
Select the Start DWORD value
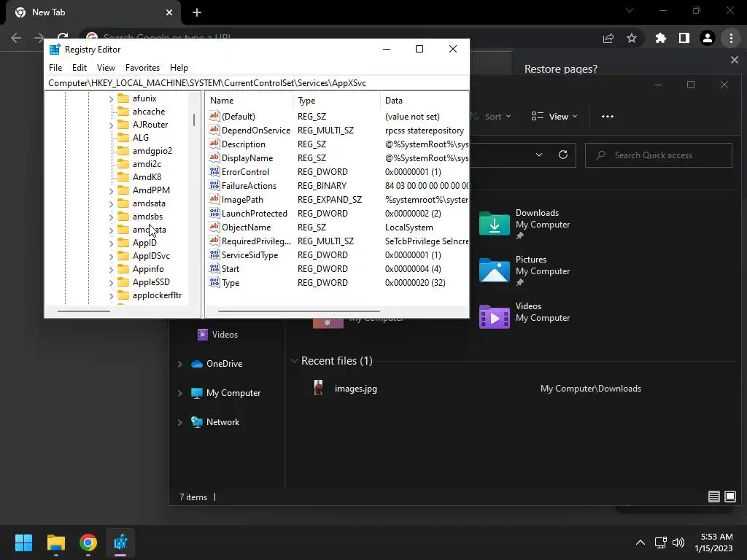pyautogui.click(x=230, y=268)
